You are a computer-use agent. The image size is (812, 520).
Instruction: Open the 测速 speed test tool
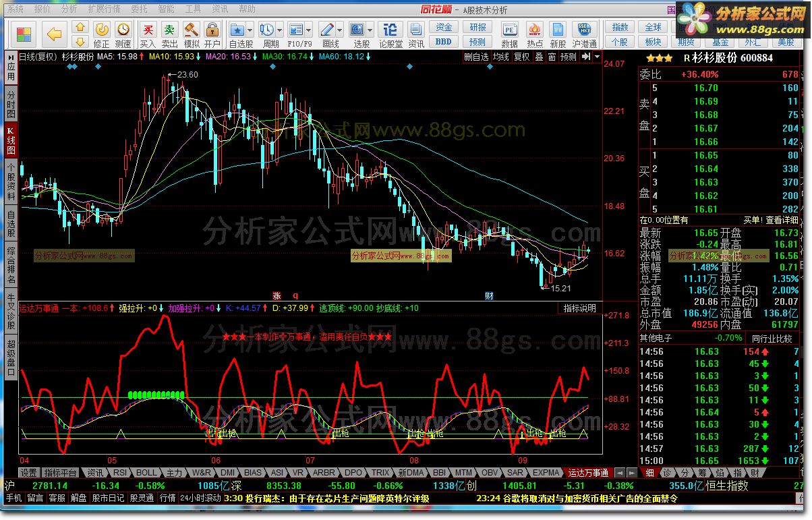123,34
